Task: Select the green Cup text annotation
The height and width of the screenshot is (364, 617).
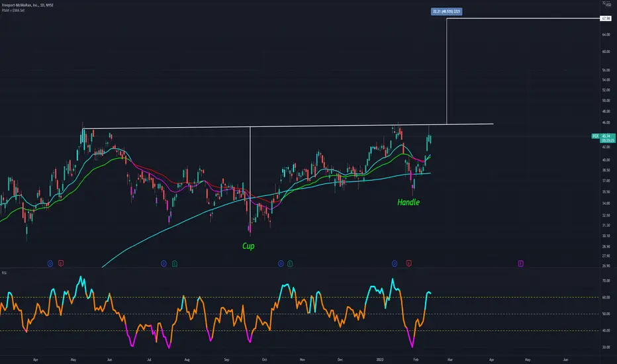Action: tap(248, 246)
